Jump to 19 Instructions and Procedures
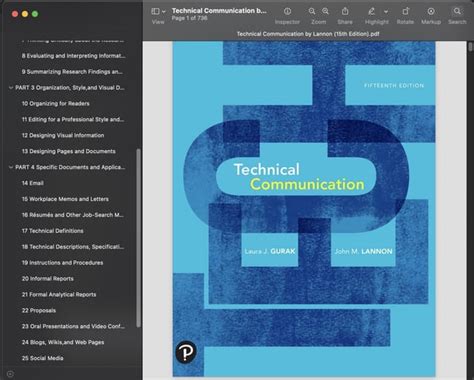 (62, 263)
